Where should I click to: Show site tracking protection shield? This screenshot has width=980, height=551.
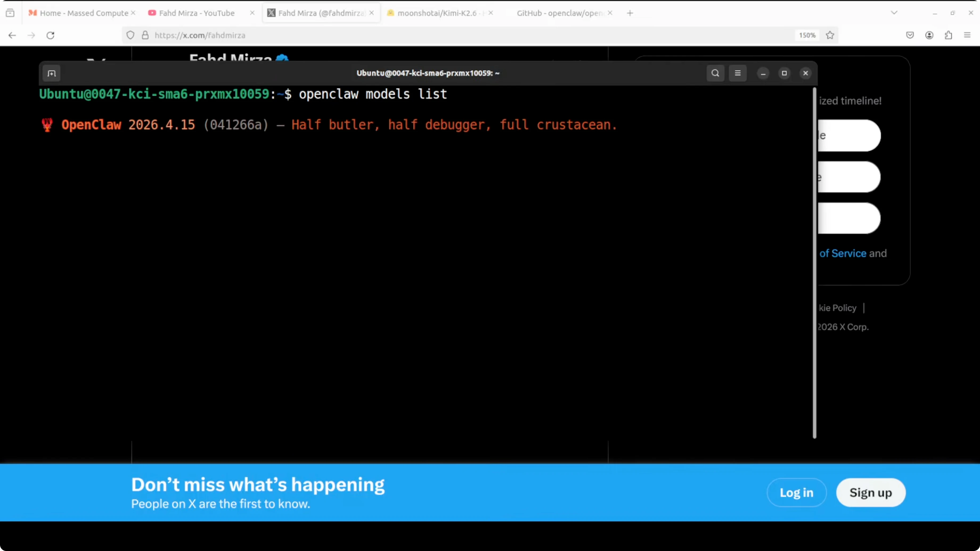tap(130, 35)
